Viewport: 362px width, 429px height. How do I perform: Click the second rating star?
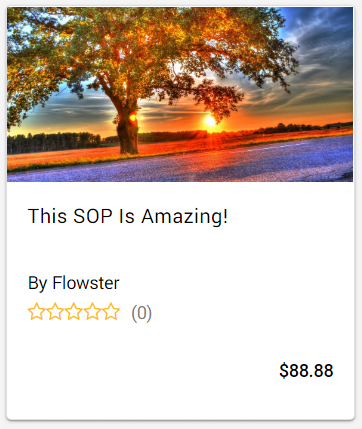coord(55,312)
